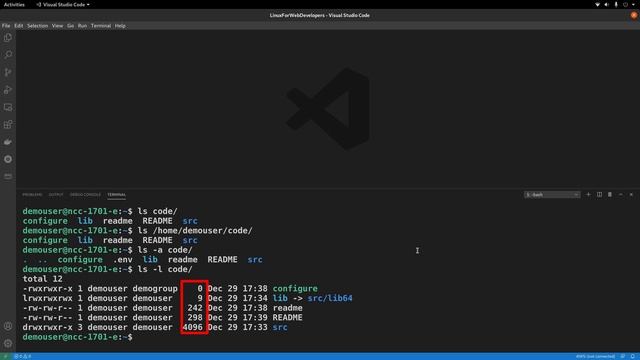Click 'src' in the ls -l listing
640x360 pixels.
click(x=280, y=327)
